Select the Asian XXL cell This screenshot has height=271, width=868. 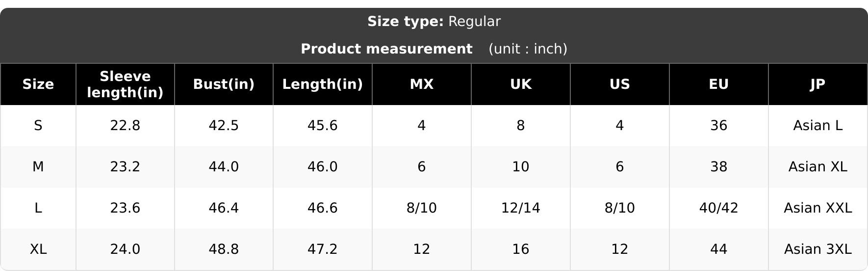pyautogui.click(x=818, y=208)
